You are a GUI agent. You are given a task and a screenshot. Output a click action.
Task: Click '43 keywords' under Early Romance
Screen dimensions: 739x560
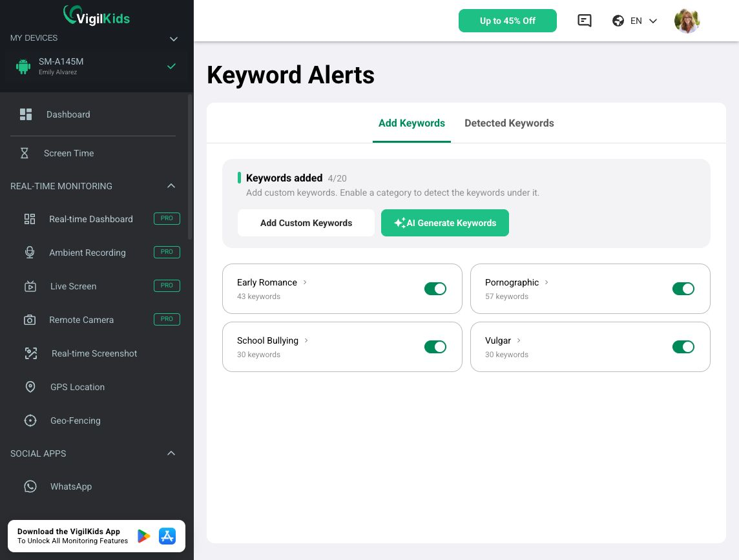click(258, 296)
